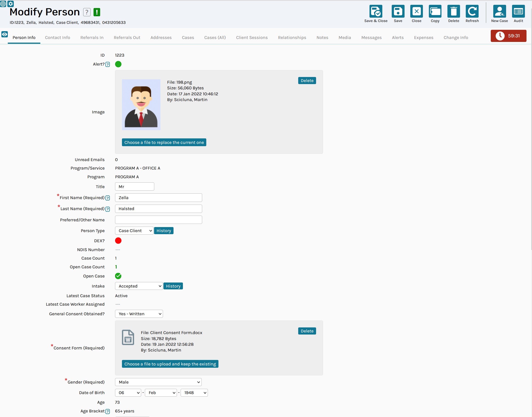
Task: Click the Save & Close icon
Action: coord(375,11)
